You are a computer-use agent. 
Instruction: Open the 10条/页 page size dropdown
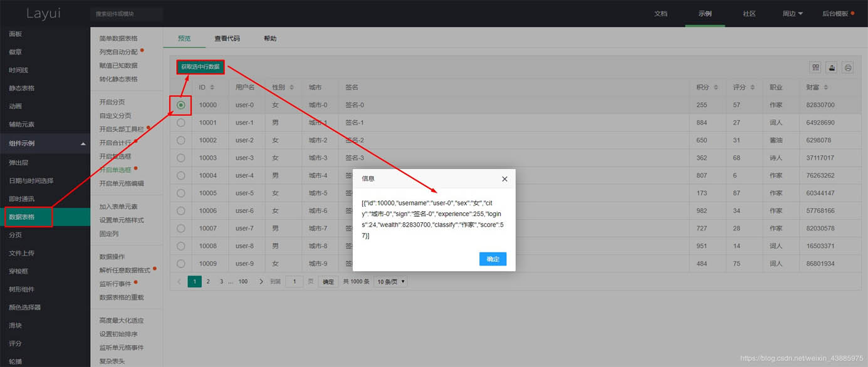pyautogui.click(x=390, y=282)
